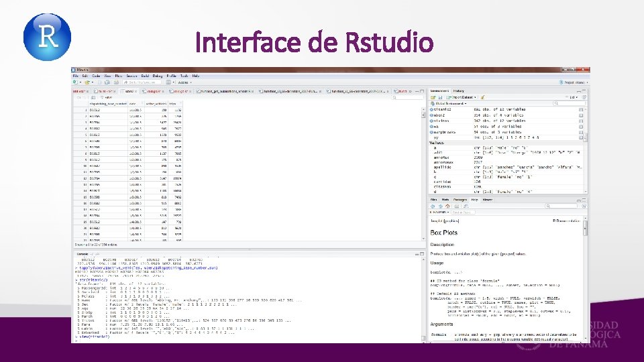
Task: Expand the uber2 data object
Action: (x=431, y=115)
